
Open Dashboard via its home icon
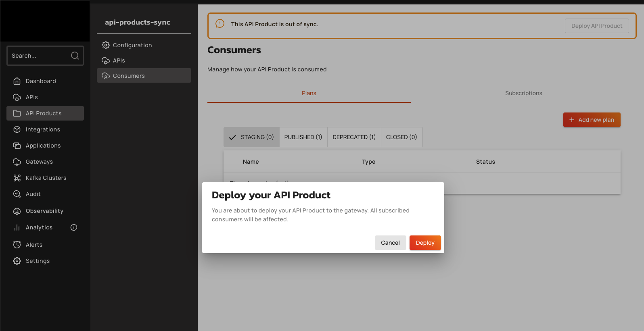point(17,81)
